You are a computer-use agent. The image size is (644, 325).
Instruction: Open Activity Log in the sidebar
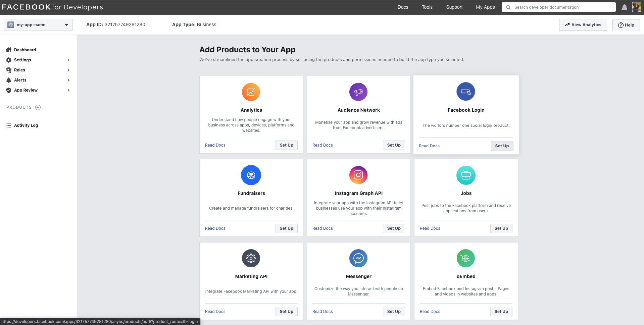pyautogui.click(x=26, y=125)
